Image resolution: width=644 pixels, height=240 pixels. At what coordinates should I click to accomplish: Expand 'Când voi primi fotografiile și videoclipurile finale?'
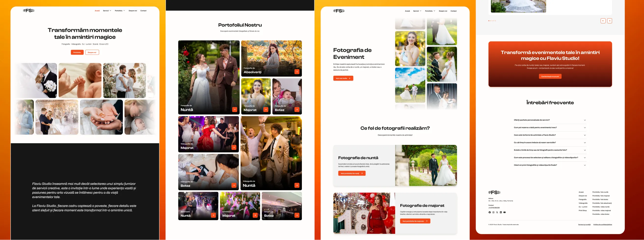(x=550, y=165)
